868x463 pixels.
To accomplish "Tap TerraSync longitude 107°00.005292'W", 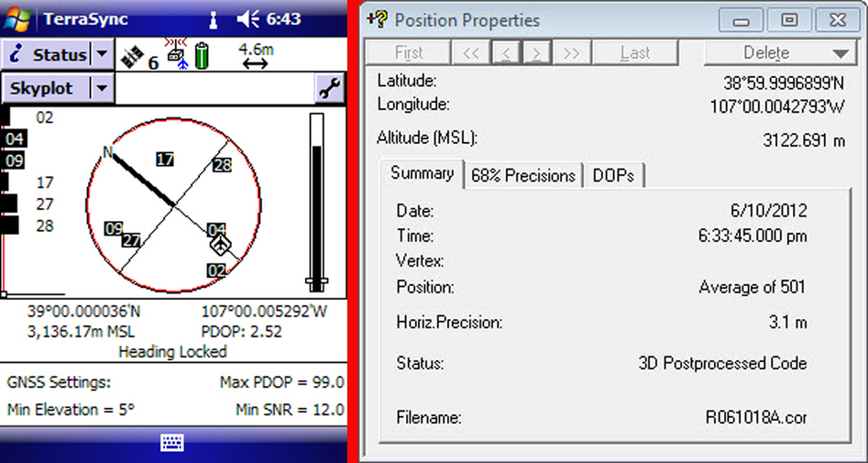I will click(264, 311).
